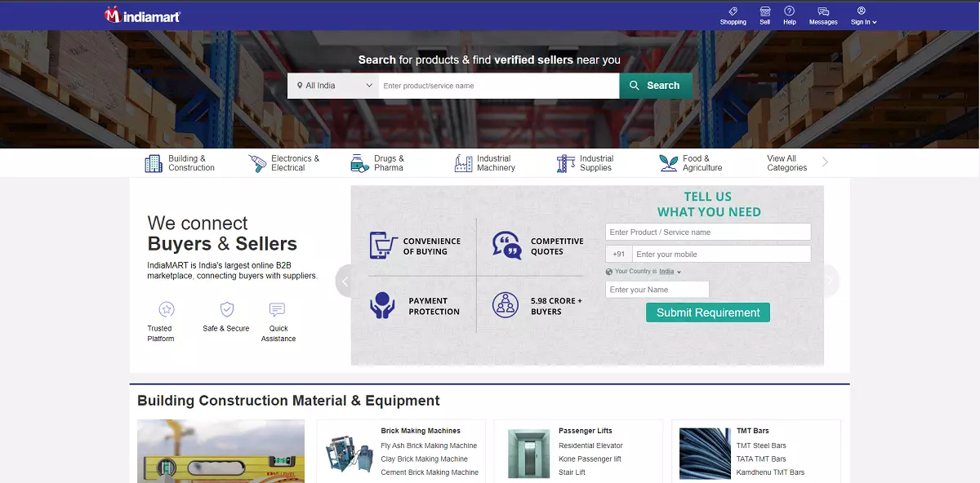
Task: Click the Electronics & Electrical drill icon
Action: pos(257,163)
